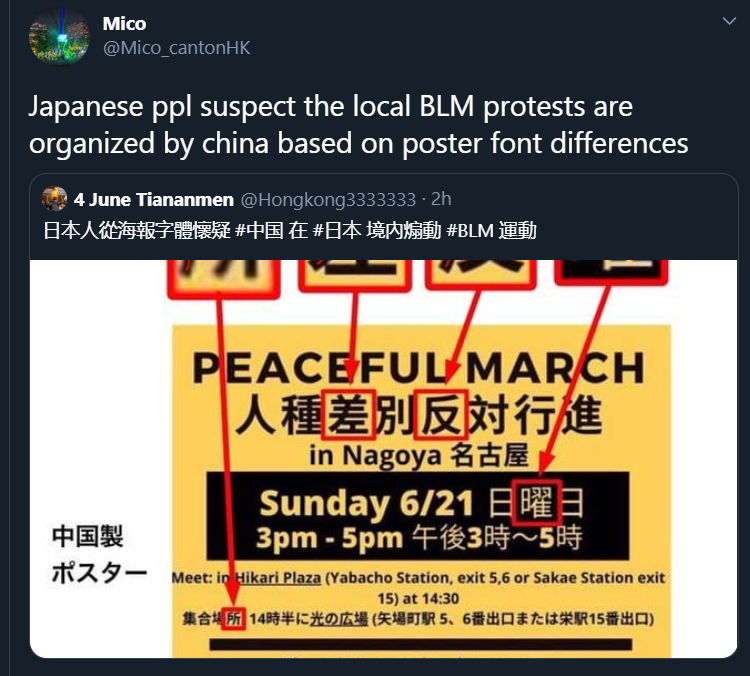Click the red-boxed 反 character
750x676 pixels.
pyautogui.click(x=441, y=415)
